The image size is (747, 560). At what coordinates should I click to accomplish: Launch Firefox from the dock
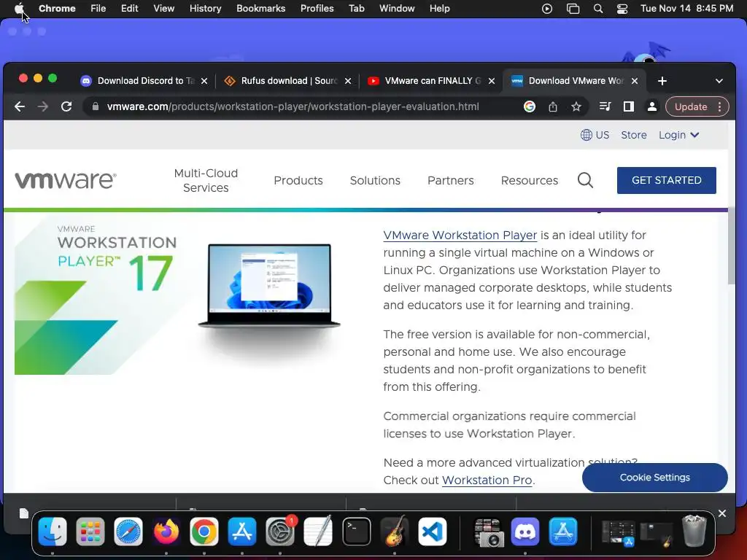pyautogui.click(x=166, y=532)
